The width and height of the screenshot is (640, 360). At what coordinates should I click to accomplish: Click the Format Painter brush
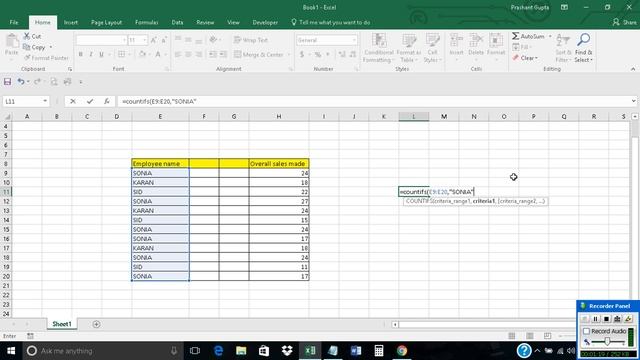point(46,58)
